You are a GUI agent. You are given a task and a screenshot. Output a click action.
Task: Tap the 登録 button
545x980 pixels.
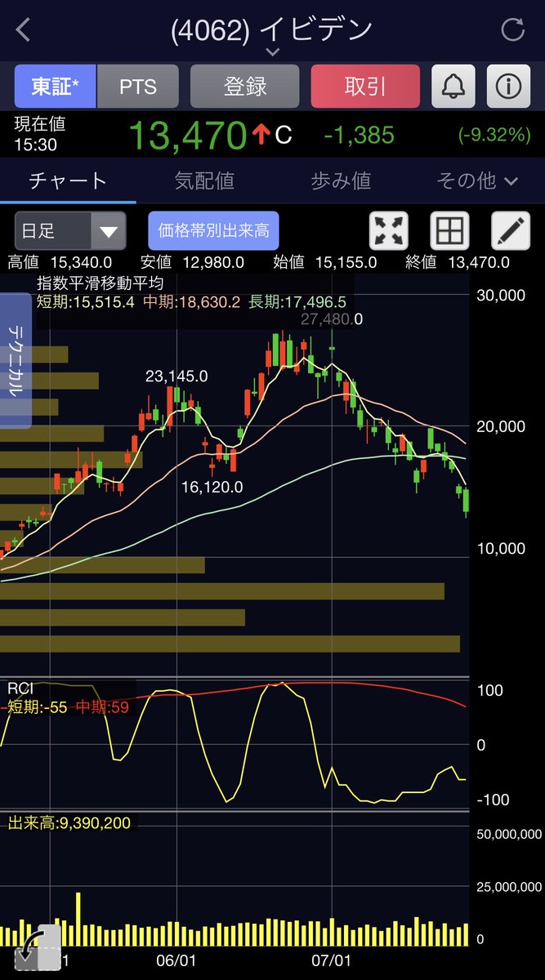245,86
